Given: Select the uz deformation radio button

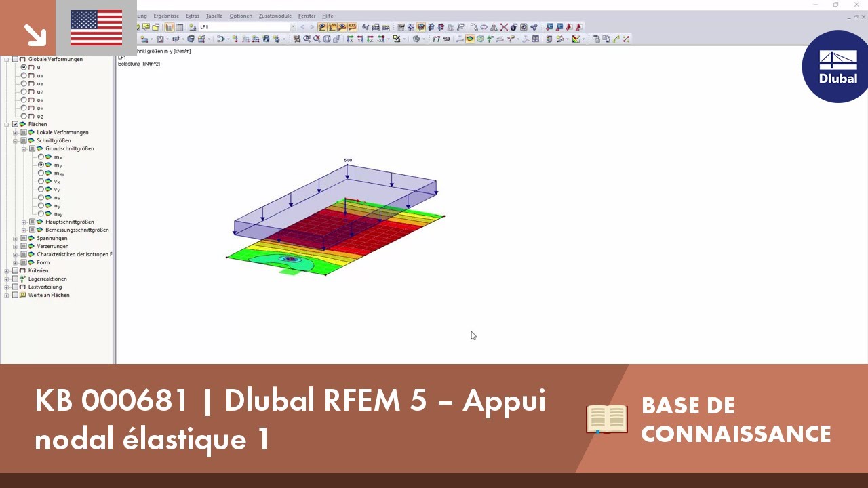Looking at the screenshot, I should pyautogui.click(x=24, y=91).
